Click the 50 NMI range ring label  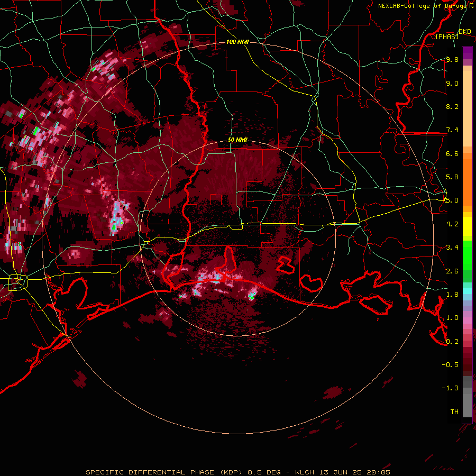[237, 140]
